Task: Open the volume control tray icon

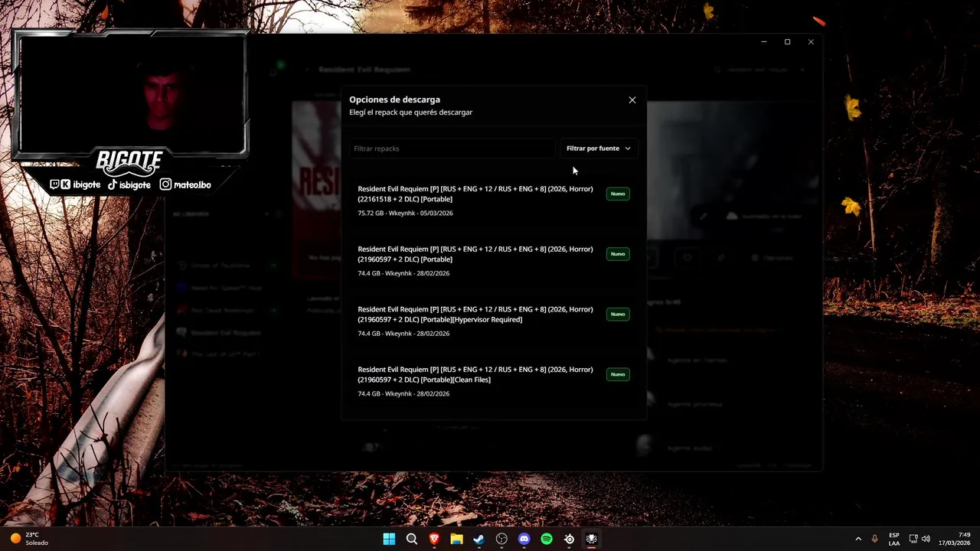Action: click(x=926, y=539)
